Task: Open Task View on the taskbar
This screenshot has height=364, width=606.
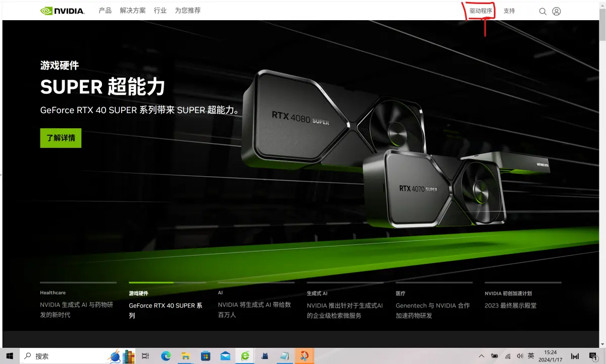Action: [x=145, y=356]
